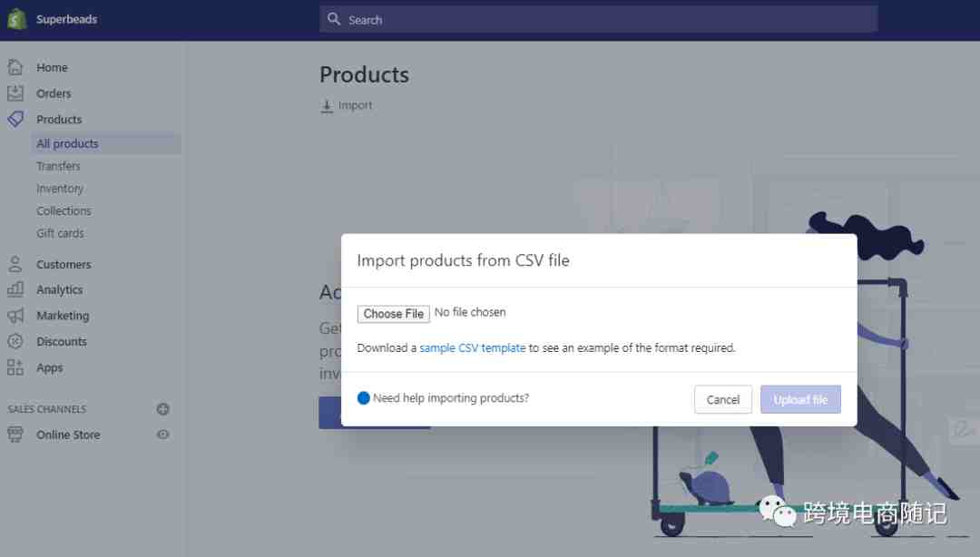Go to Inventory in the sidebar
Viewport: 980px width, 557px height.
(x=60, y=188)
